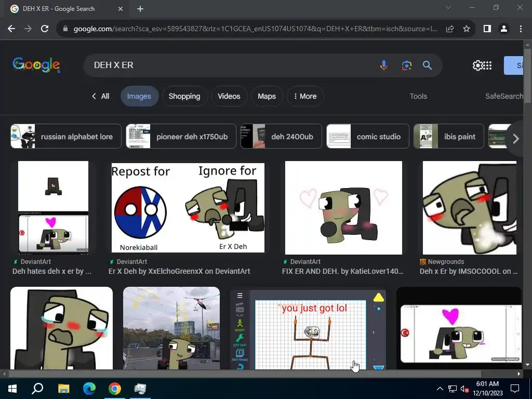Screen dimensions: 532x399
Task: Open the taskbar clock showing 6:01 AM
Action: 487,389
